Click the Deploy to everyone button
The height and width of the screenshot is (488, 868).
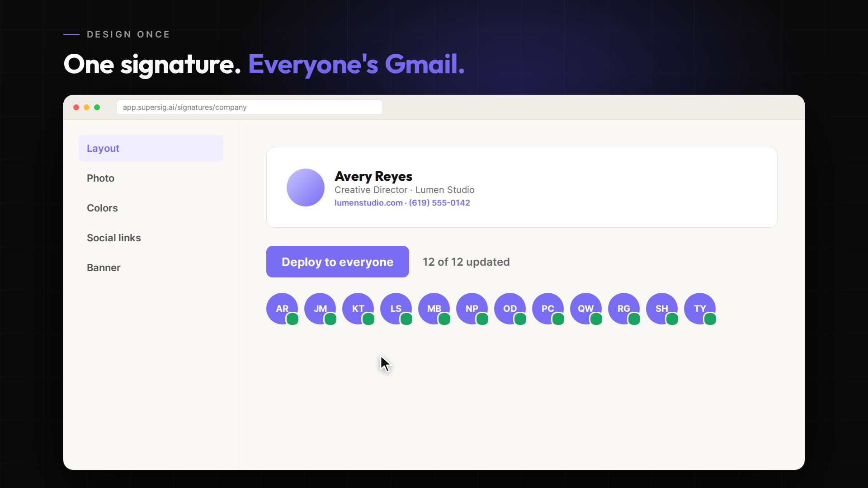(338, 262)
